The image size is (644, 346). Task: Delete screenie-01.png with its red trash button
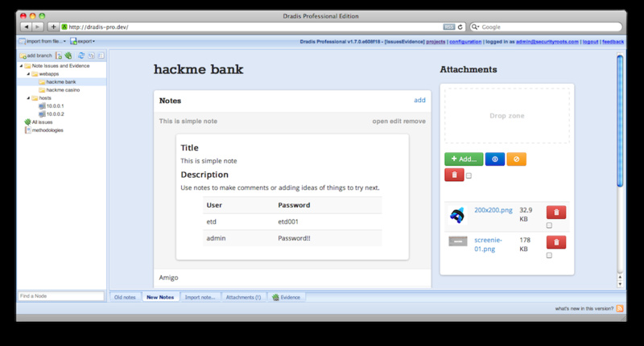[x=556, y=242]
